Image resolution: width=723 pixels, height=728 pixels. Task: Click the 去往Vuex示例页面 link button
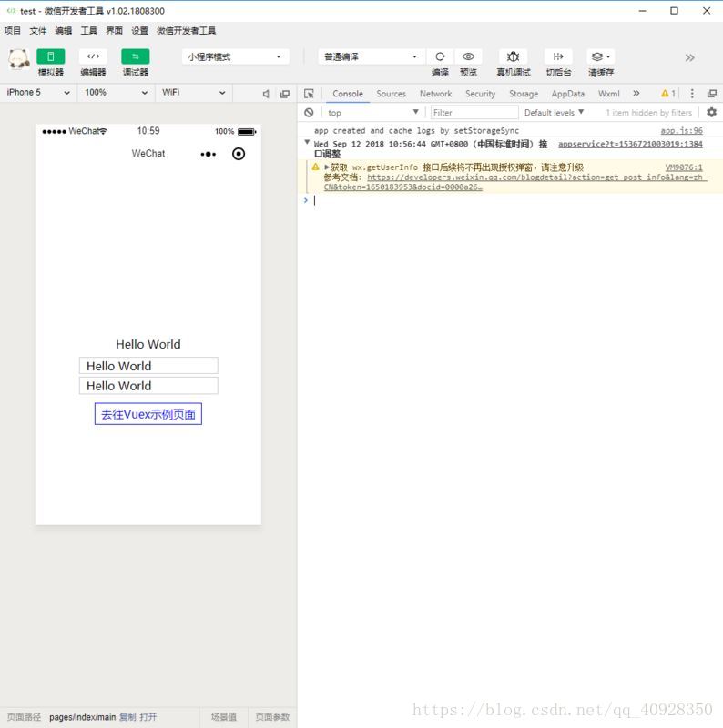point(148,414)
